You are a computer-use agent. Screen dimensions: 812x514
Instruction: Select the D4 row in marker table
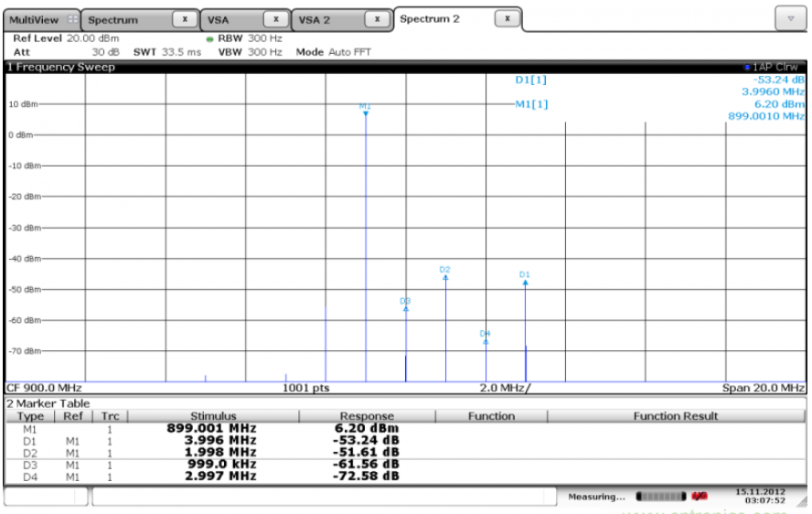tap(405, 477)
